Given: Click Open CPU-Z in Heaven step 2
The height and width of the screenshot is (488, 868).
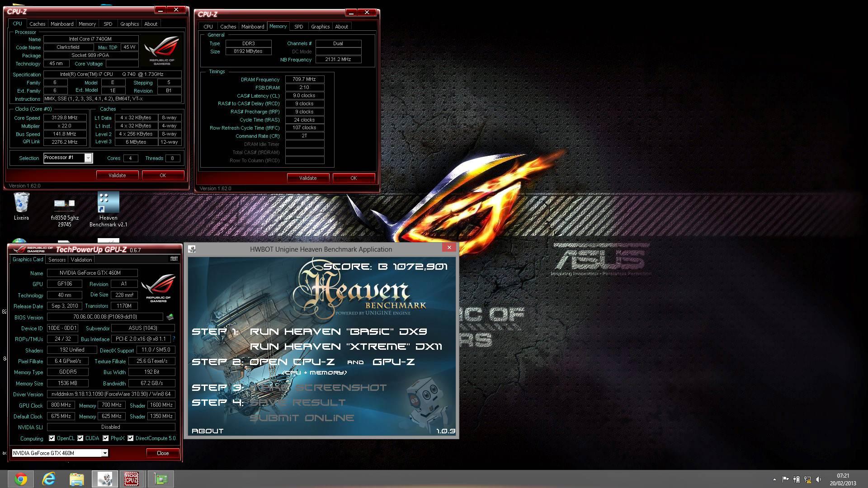Looking at the screenshot, I should [x=292, y=362].
